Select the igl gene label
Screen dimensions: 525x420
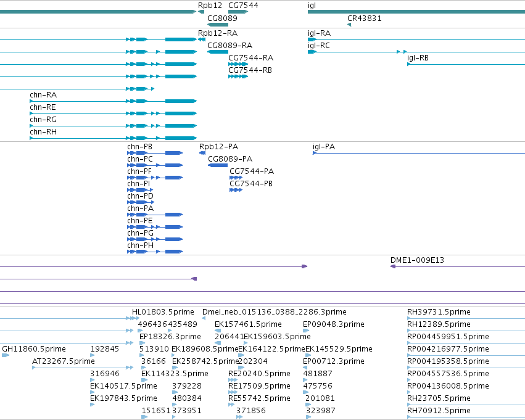312,6
